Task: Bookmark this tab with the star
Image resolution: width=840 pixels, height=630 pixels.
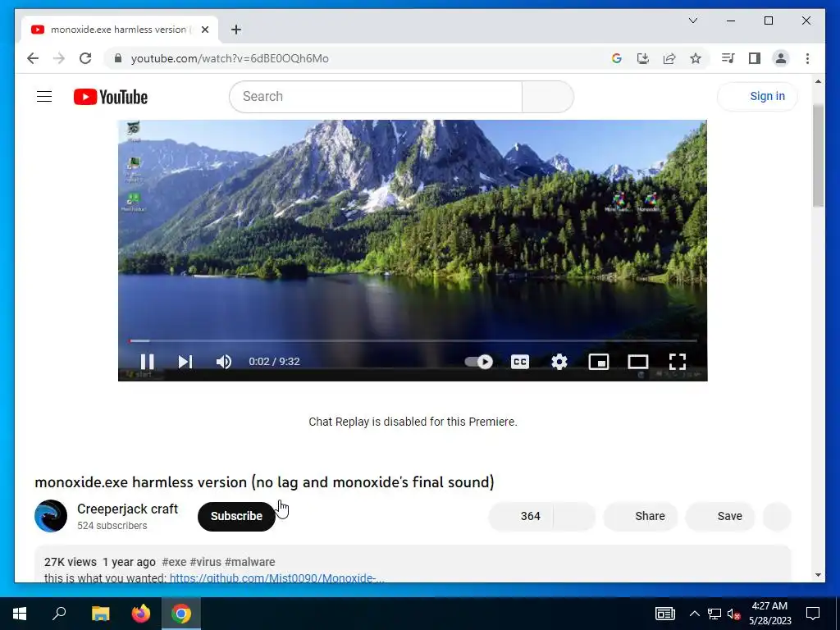Action: [x=696, y=58]
